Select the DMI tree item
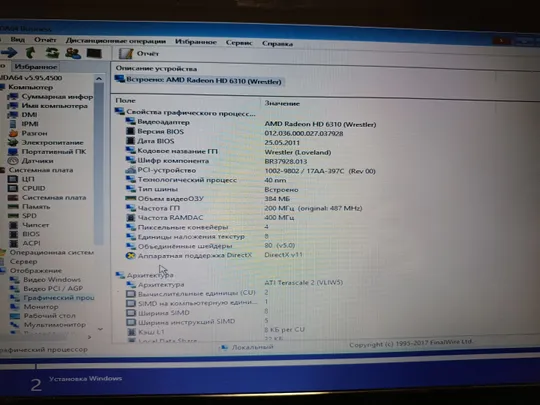 (23, 115)
